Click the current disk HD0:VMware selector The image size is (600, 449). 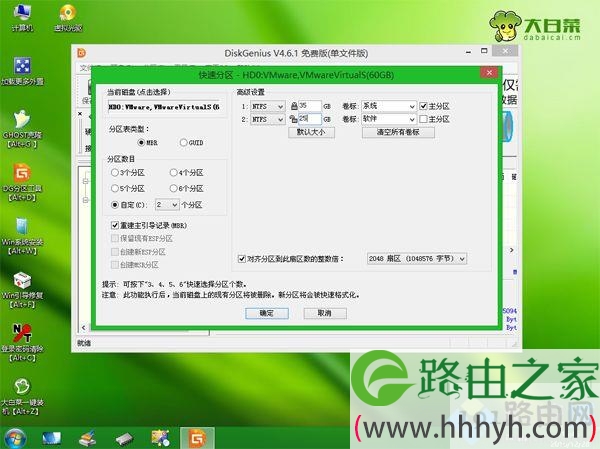[165, 107]
